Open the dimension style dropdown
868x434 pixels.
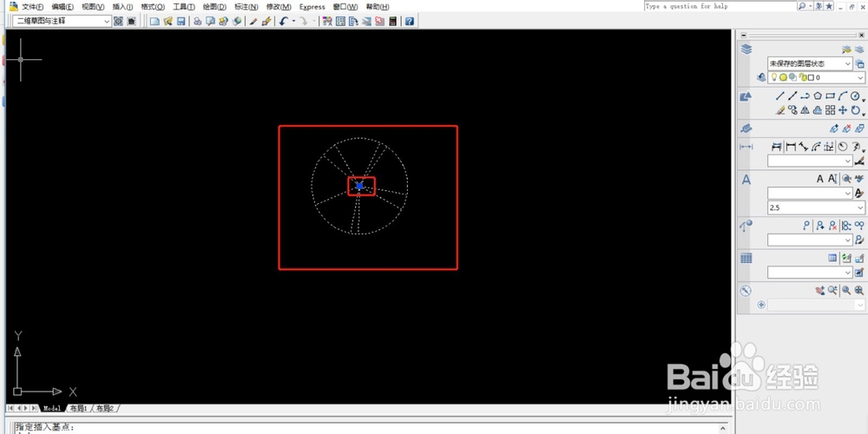(810, 161)
